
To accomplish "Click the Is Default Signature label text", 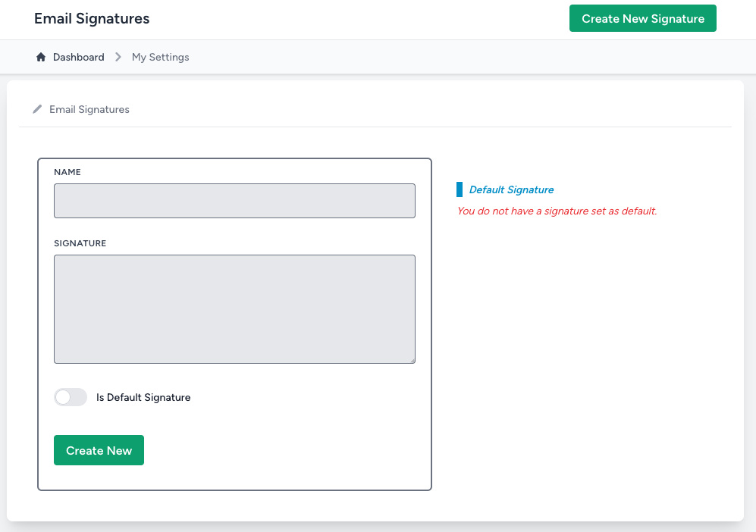I will pos(143,397).
